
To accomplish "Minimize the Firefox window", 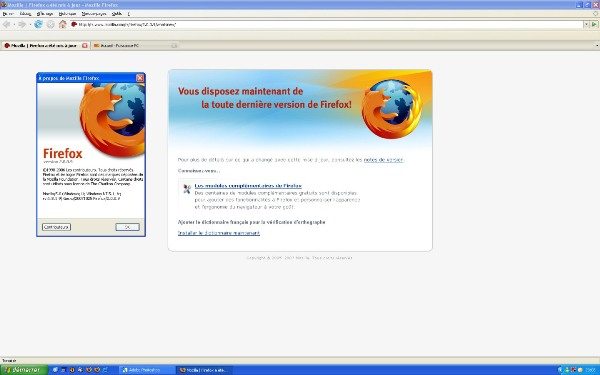I will point(579,5).
